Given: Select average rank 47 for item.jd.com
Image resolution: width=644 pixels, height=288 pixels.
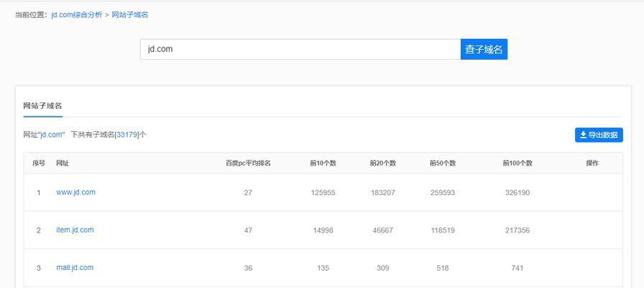Looking at the screenshot, I should 248,230.
